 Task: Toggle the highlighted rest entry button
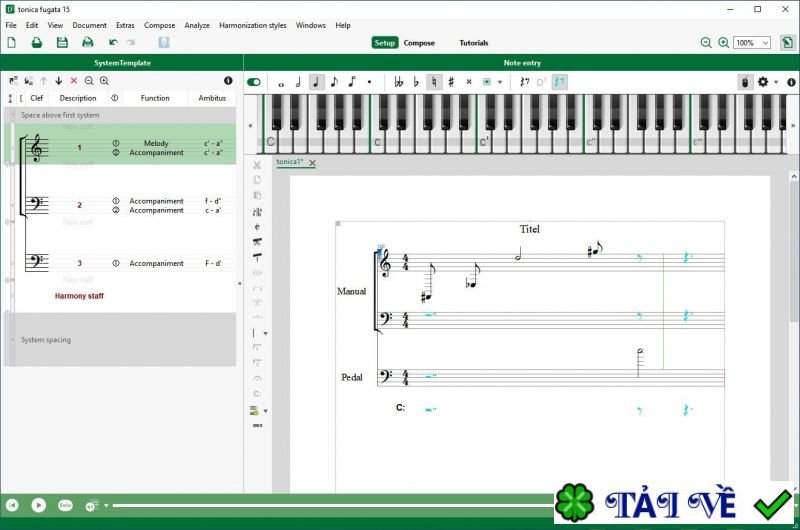click(559, 82)
